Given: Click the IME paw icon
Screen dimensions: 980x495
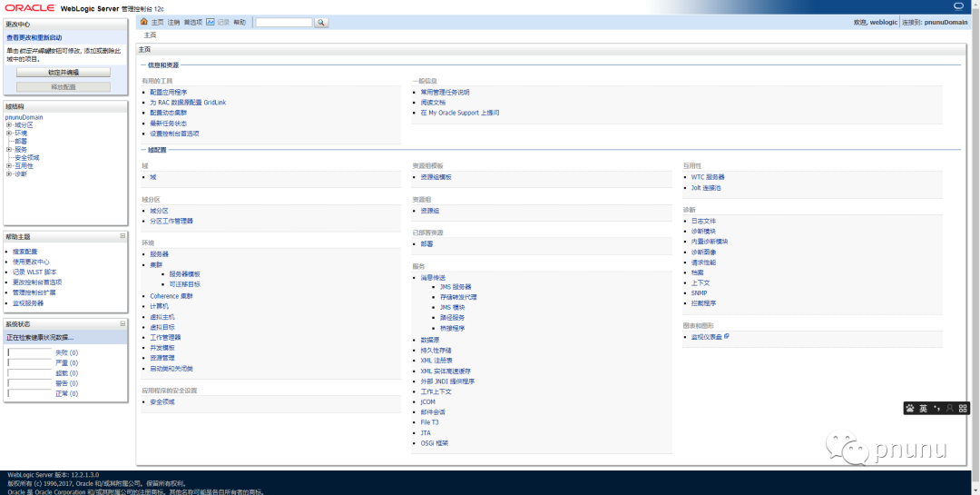Looking at the screenshot, I should 910,408.
